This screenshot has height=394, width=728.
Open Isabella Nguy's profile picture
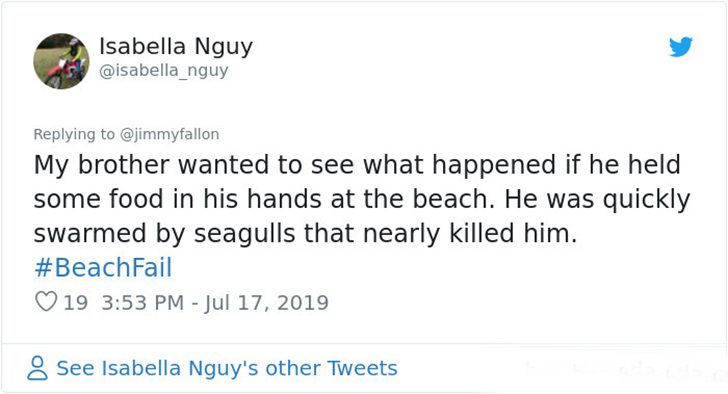coord(61,61)
